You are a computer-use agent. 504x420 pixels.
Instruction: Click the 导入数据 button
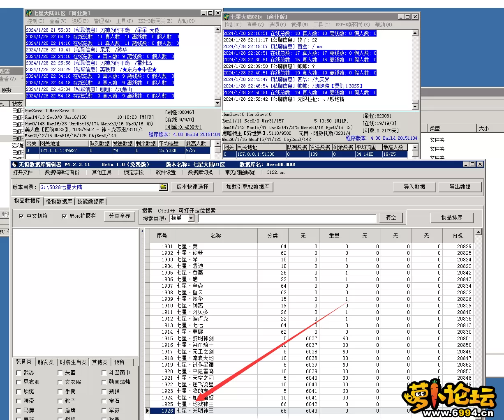414,187
